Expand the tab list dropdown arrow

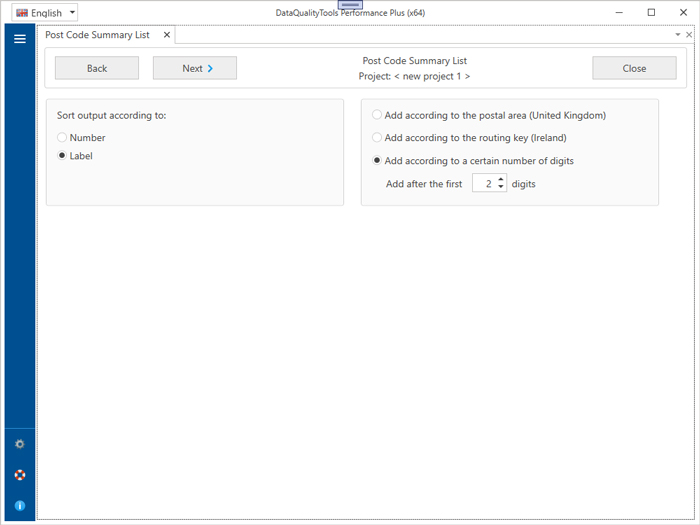pos(677,35)
